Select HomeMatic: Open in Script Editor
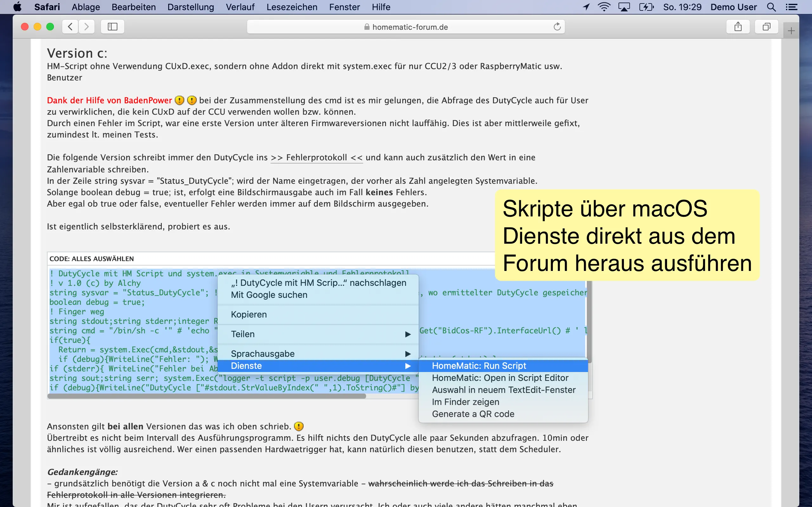The image size is (812, 507). click(500, 378)
